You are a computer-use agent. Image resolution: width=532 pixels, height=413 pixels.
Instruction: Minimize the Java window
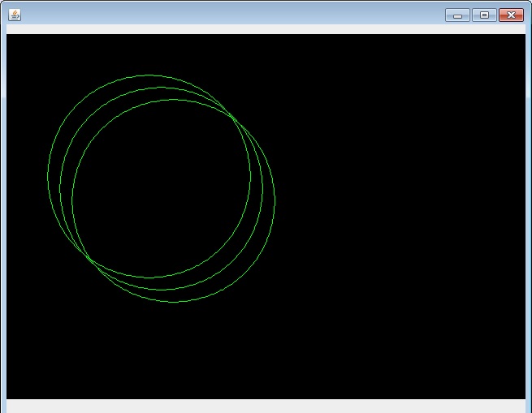coord(457,15)
